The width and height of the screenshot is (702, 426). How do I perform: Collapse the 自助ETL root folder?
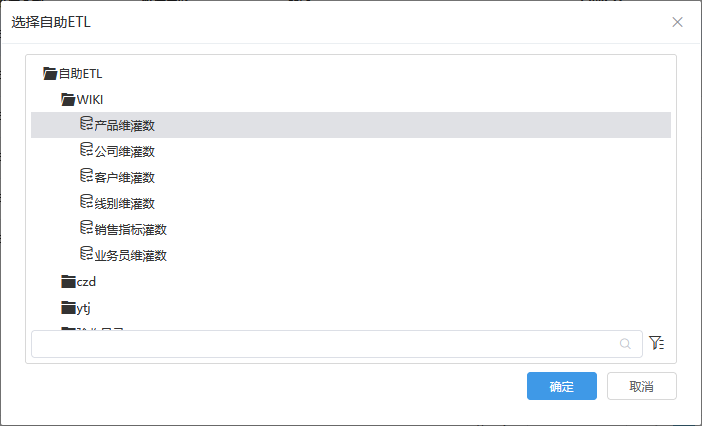click(50, 73)
